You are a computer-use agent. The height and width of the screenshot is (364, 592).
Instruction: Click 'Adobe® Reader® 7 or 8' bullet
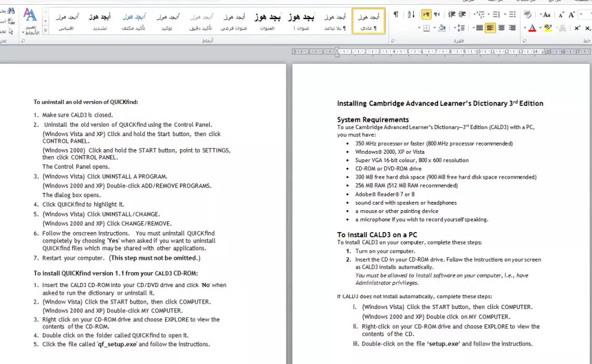pyautogui.click(x=385, y=194)
